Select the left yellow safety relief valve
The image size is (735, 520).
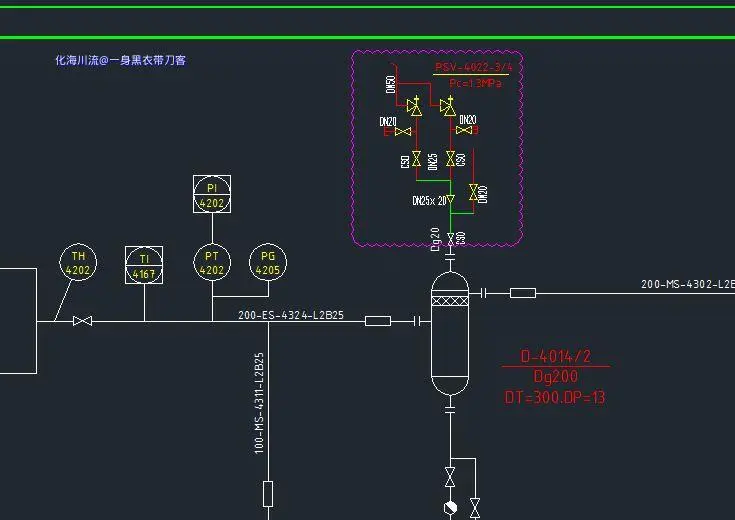(414, 106)
